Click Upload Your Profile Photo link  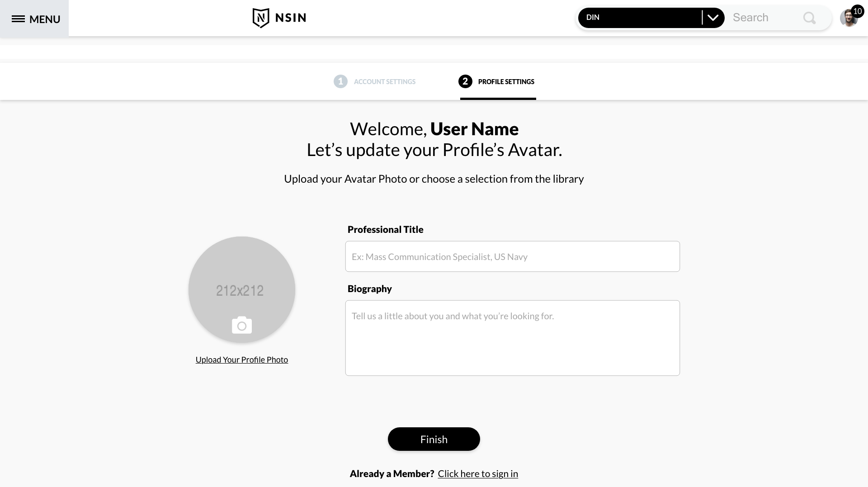point(242,360)
